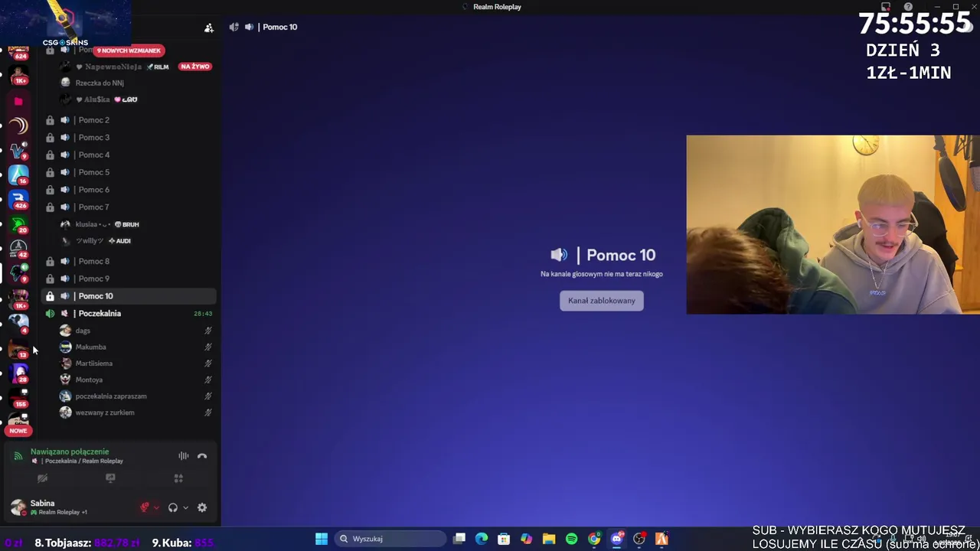
Task: Open server with 16 notifications badge
Action: (x=18, y=174)
